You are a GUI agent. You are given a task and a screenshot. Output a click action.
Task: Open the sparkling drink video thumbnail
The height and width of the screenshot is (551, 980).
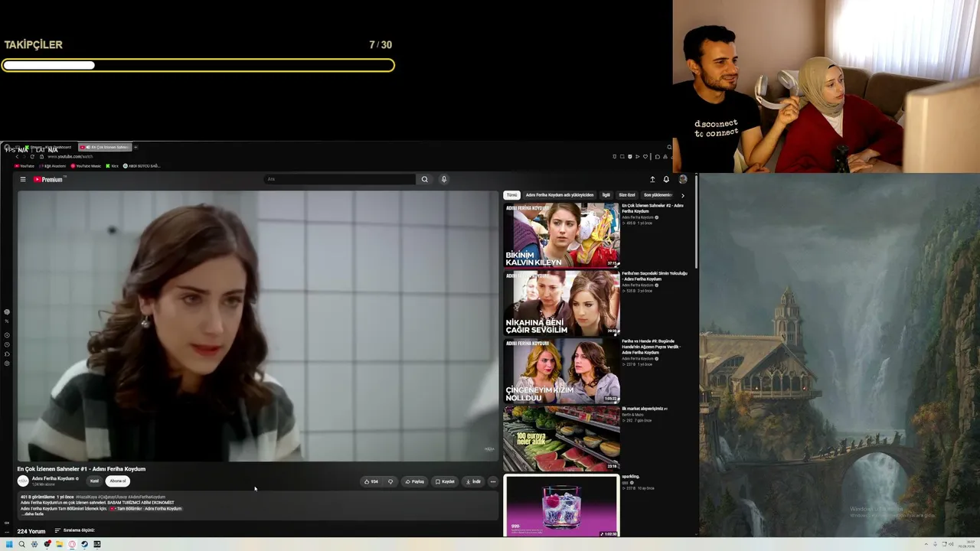coord(561,506)
